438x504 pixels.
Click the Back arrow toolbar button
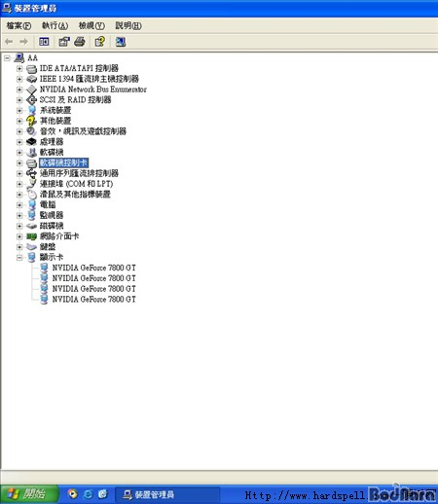click(x=9, y=42)
